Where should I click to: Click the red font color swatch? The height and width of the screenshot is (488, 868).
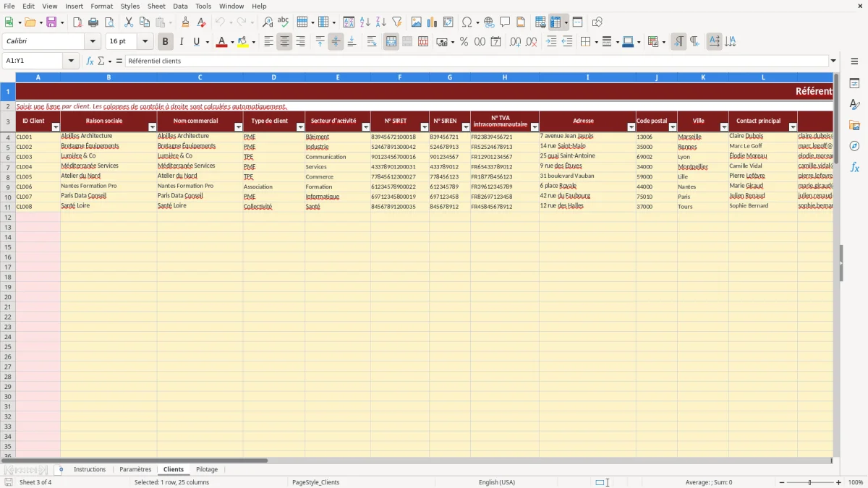[221, 42]
